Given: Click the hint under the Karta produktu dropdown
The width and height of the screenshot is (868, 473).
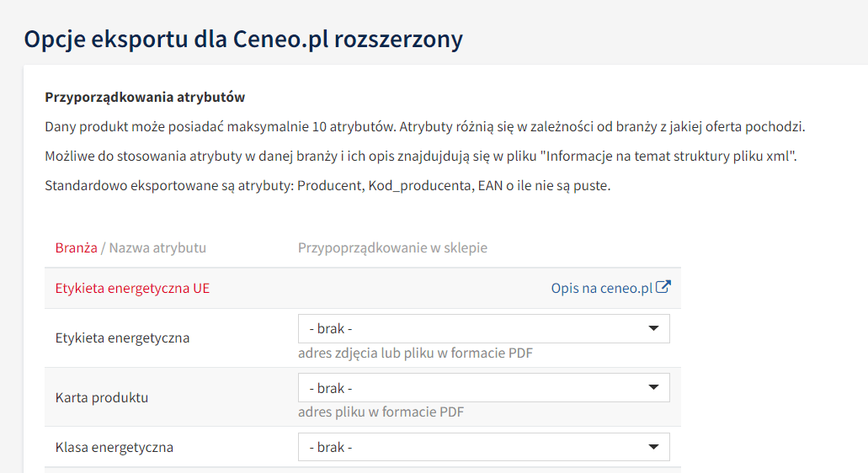Looking at the screenshot, I should pyautogui.click(x=381, y=412).
